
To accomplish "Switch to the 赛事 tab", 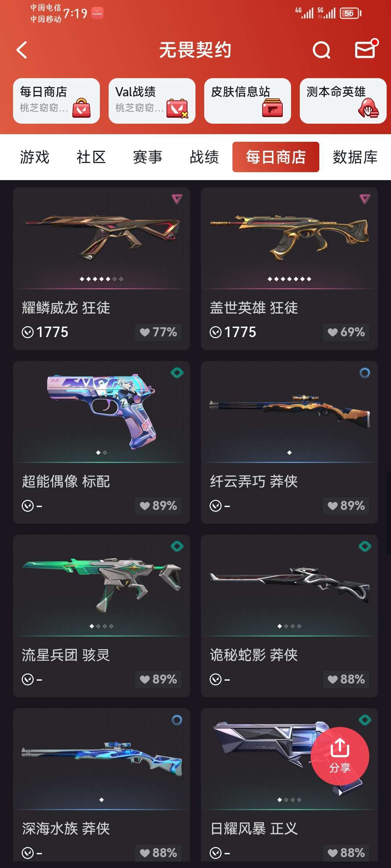I will [x=148, y=157].
